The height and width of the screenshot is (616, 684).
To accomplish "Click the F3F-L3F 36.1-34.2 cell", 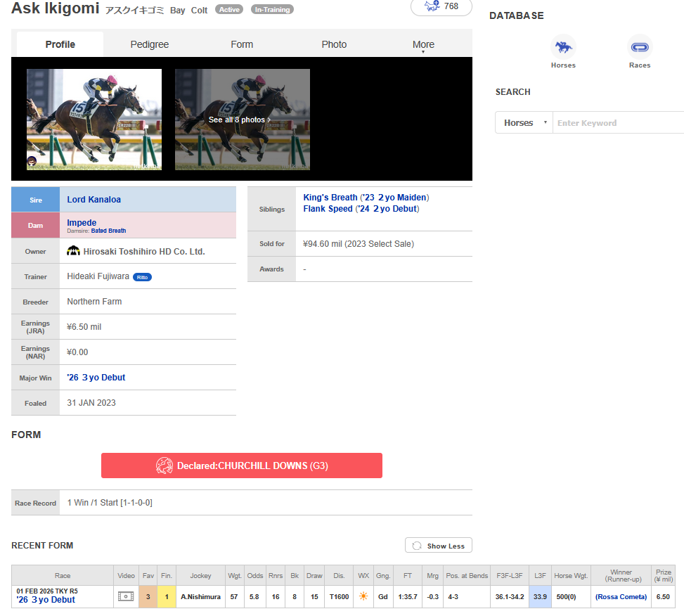I will click(510, 596).
